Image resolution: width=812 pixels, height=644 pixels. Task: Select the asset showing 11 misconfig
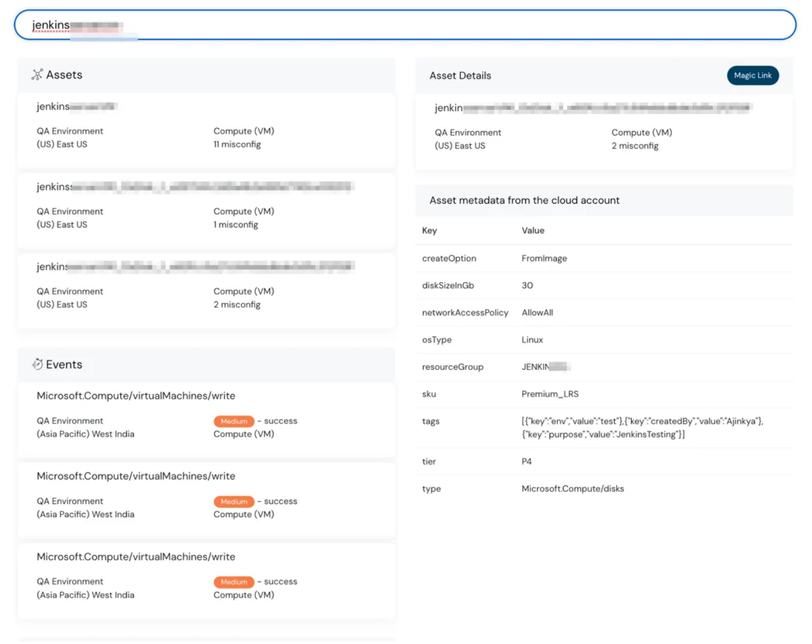206,125
